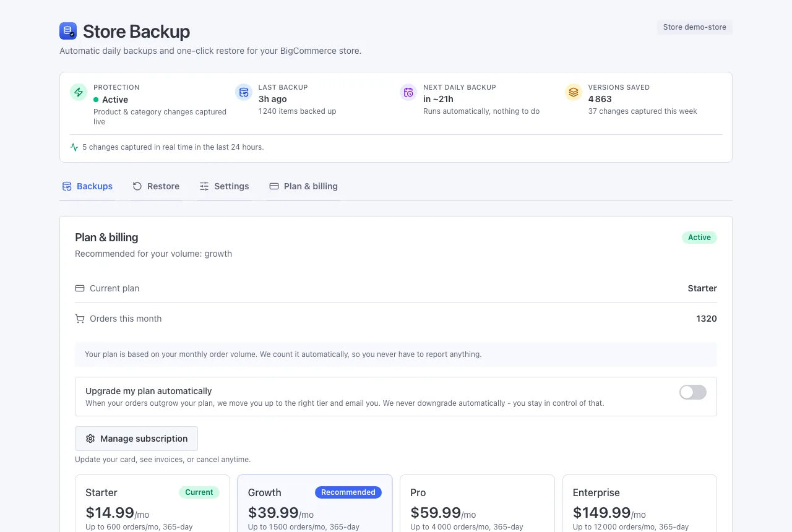Click the 'in ~21h' next backup value
The image size is (792, 532).
(438, 99)
